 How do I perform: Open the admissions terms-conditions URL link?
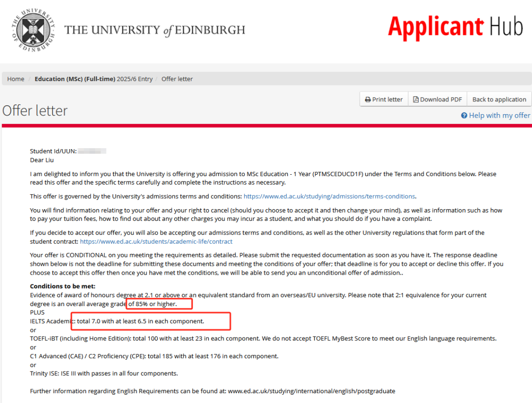click(x=329, y=196)
